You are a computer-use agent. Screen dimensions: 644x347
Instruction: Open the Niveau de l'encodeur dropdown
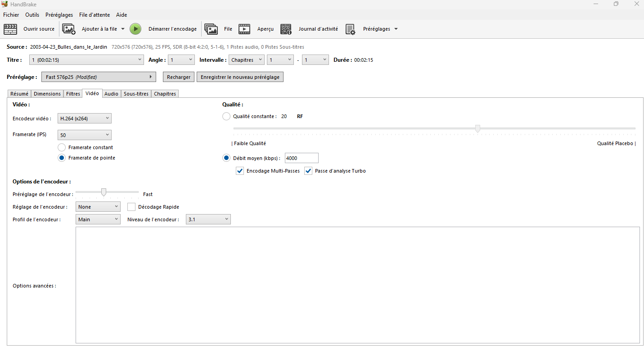tap(208, 219)
